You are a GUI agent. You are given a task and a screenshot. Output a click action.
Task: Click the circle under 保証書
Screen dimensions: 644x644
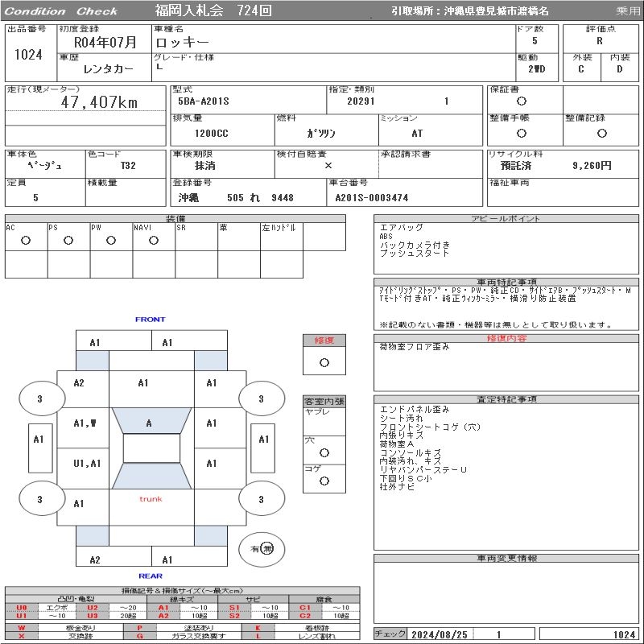(x=522, y=101)
